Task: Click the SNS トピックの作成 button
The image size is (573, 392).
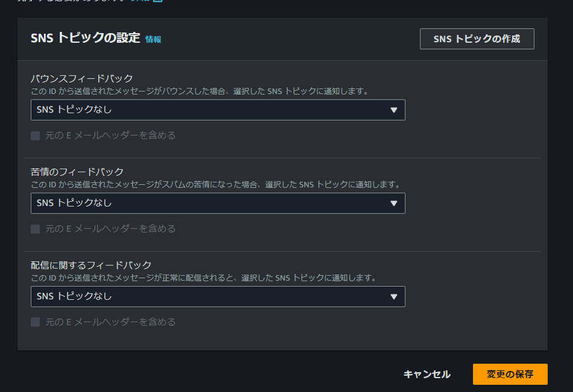Action: pos(477,39)
